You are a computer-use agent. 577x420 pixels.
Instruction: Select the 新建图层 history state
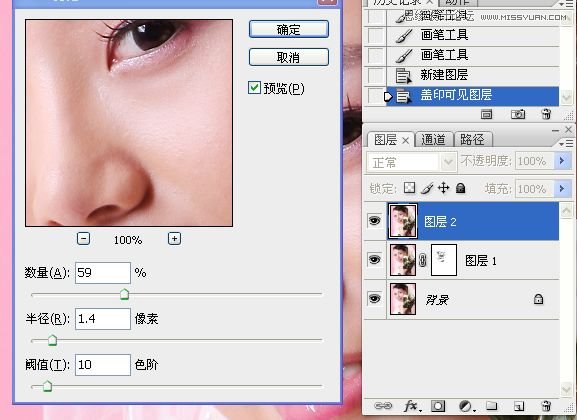473,75
